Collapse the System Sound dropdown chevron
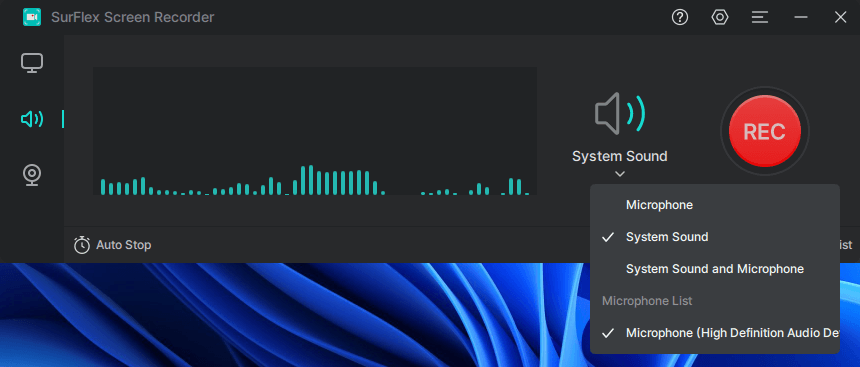The width and height of the screenshot is (860, 367). coord(620,174)
